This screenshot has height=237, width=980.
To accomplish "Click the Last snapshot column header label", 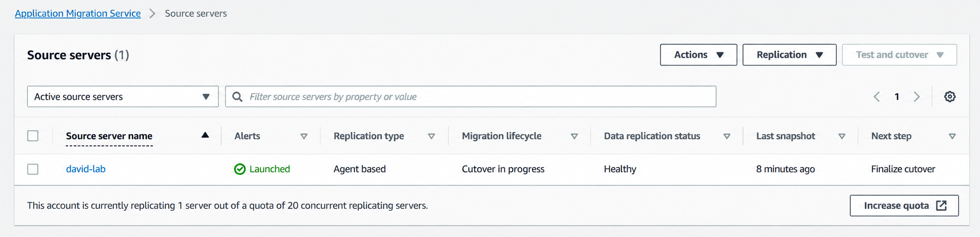I will (786, 136).
